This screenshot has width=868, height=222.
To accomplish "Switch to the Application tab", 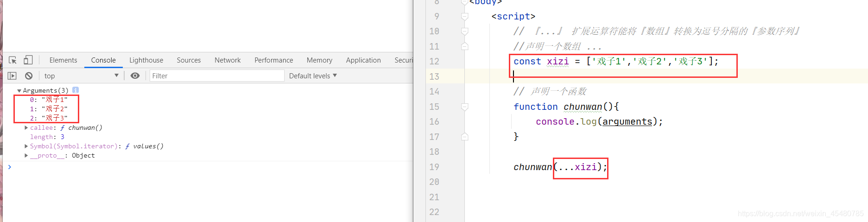I will pos(363,60).
